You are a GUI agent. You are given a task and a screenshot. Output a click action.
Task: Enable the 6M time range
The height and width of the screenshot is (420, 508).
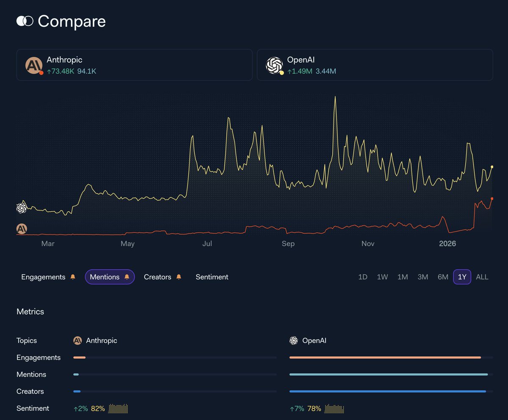442,277
